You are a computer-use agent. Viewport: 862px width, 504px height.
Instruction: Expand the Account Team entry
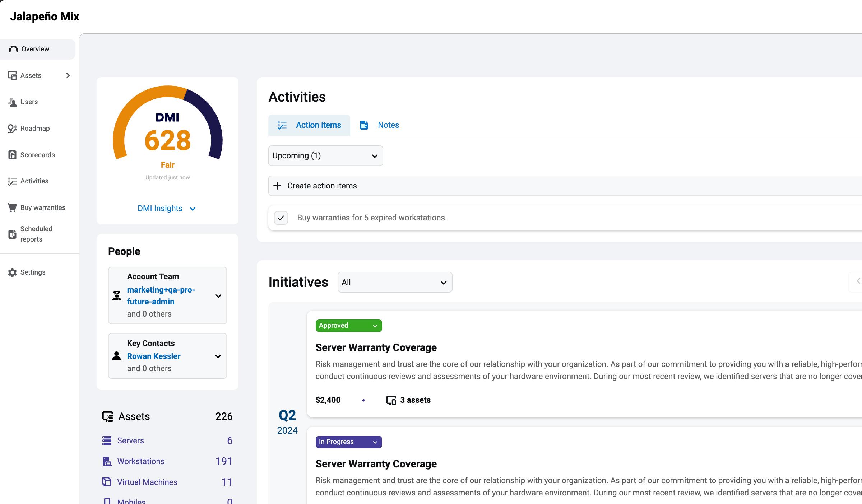tap(218, 296)
